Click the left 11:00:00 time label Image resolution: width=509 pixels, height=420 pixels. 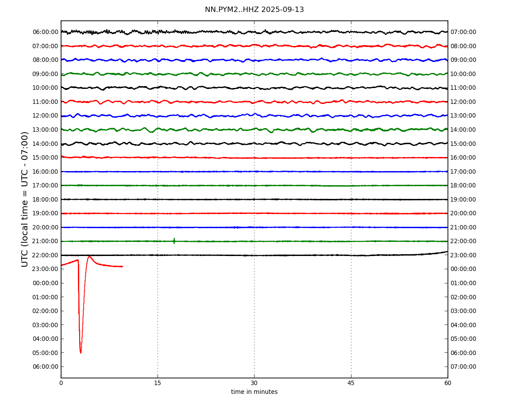coord(46,102)
